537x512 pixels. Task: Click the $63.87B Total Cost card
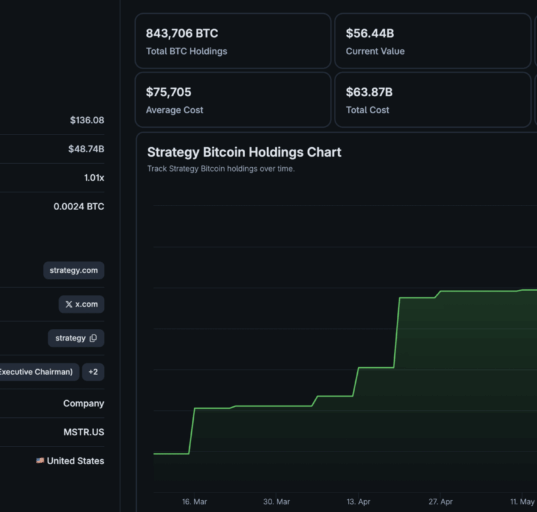pos(433,100)
